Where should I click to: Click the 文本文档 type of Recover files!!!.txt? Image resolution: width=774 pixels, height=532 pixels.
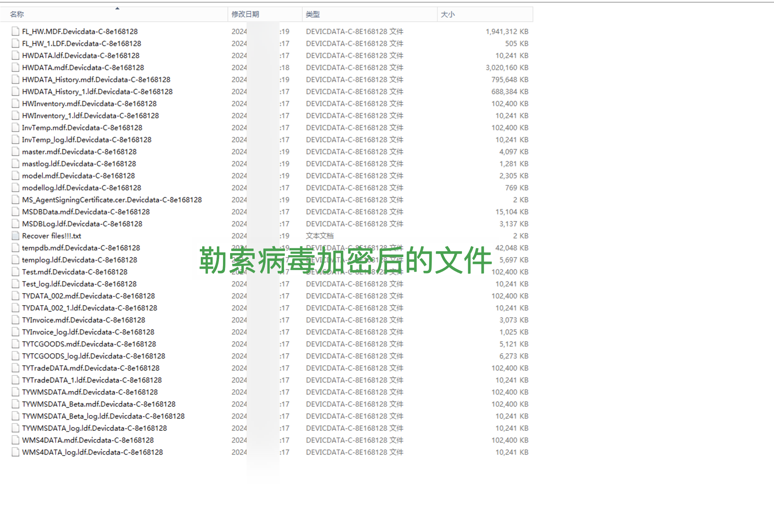[x=320, y=236]
